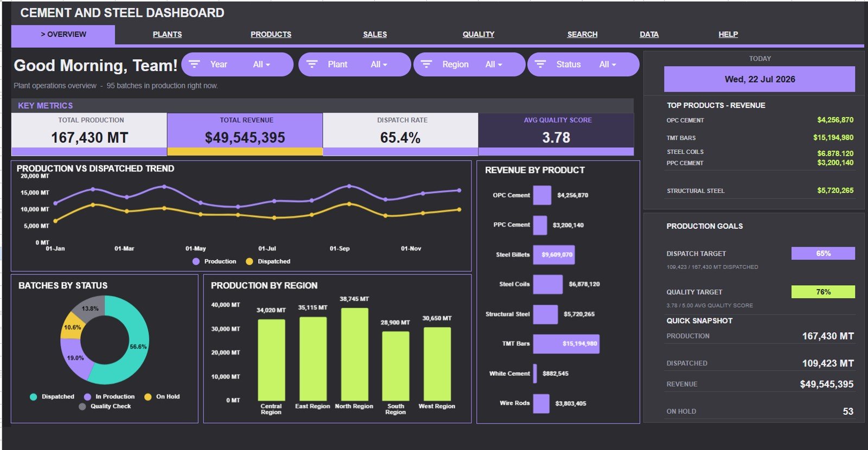Select the Overview tab
Image resolution: width=868 pixels, height=450 pixels.
pyautogui.click(x=63, y=35)
